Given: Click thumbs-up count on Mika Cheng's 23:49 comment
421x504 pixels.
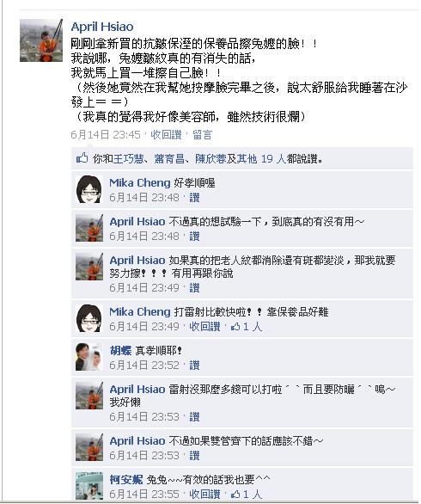Looking at the screenshot, I should [x=247, y=327].
